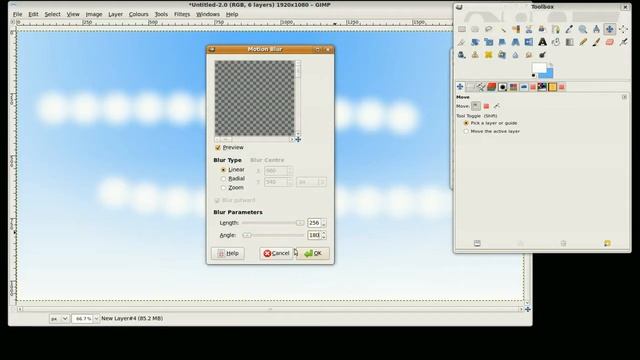Select the Shear tool
The height and width of the screenshot is (360, 640).
pyautogui.click(x=502, y=42)
